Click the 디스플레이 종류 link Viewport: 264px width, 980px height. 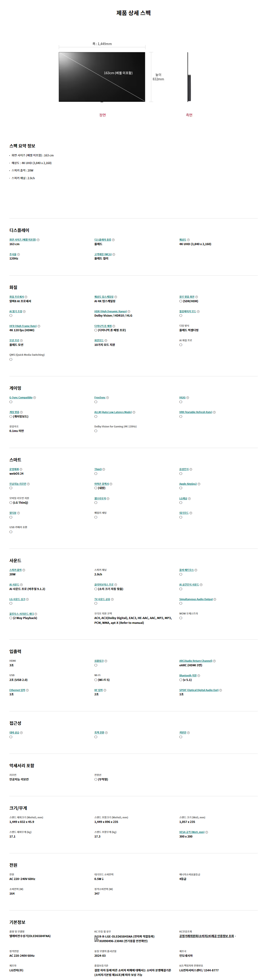pyautogui.click(x=103, y=240)
